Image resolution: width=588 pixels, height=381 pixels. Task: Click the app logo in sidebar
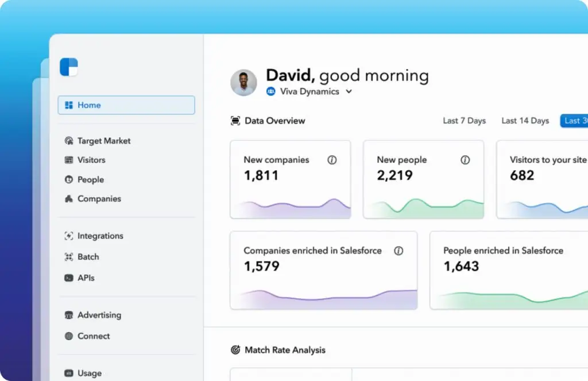pos(68,67)
